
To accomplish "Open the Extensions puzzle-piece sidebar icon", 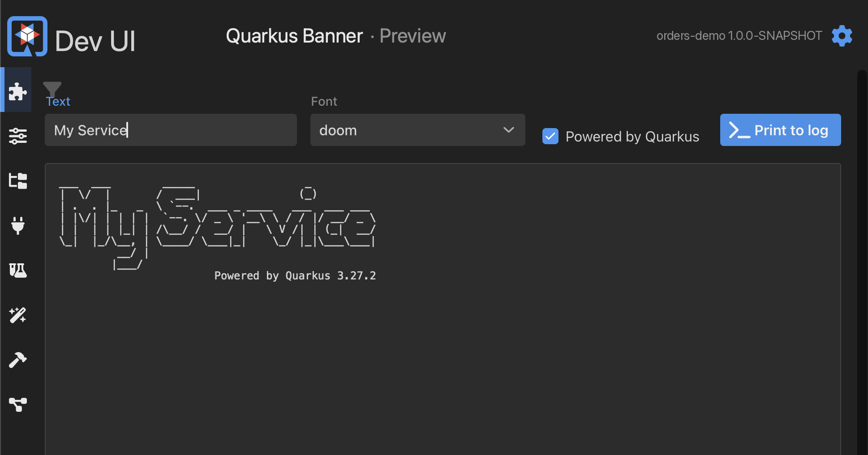I will 18,91.
